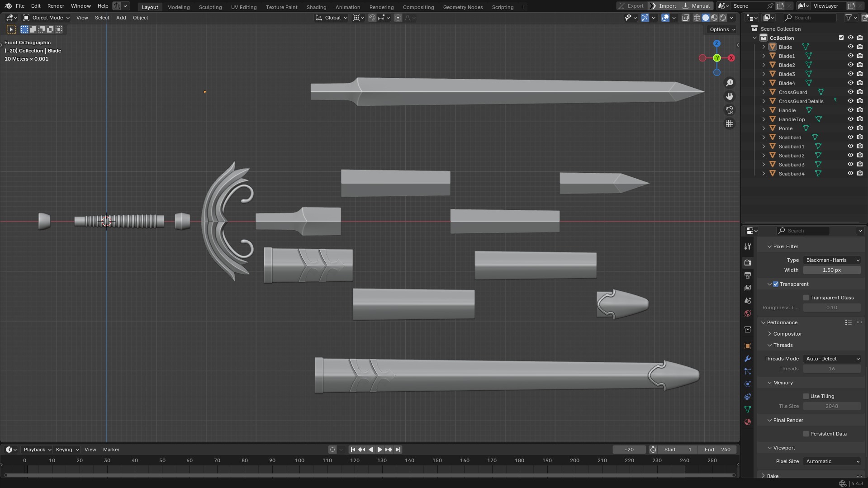This screenshot has height=488, width=868.
Task: Open the World properties tab
Action: (x=748, y=313)
